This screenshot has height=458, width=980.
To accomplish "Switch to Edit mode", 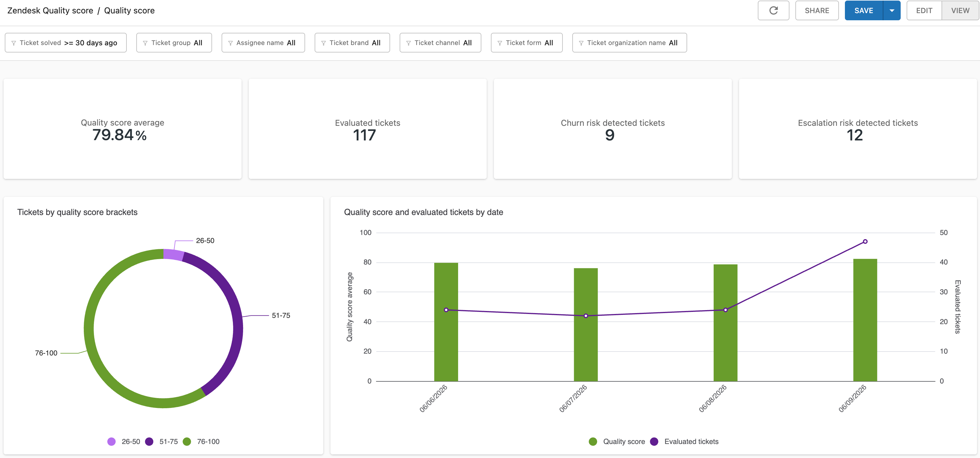I will [924, 10].
